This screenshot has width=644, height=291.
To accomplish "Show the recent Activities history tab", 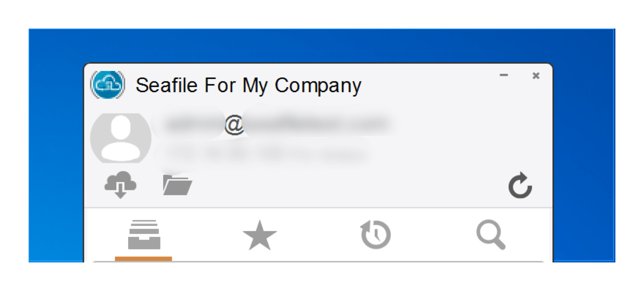I will point(376,235).
